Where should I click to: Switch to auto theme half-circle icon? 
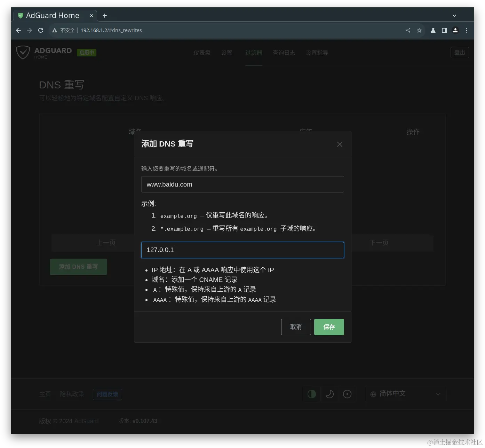(312, 394)
